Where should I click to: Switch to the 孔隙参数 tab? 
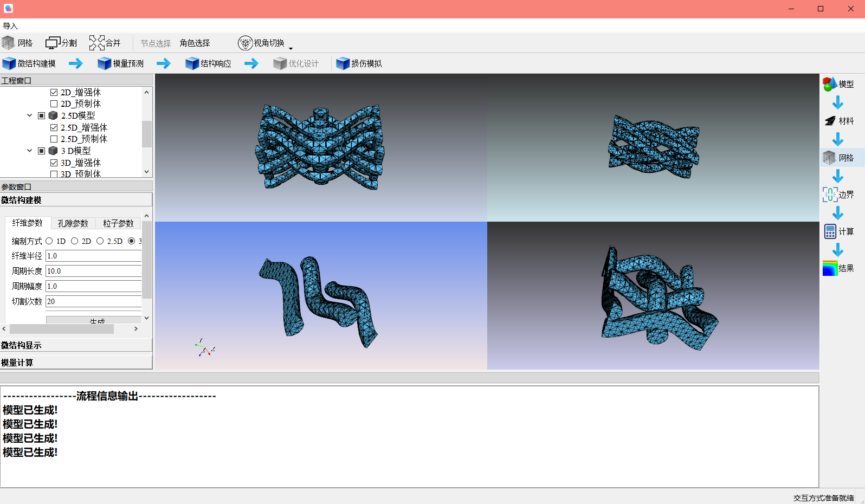click(x=73, y=223)
